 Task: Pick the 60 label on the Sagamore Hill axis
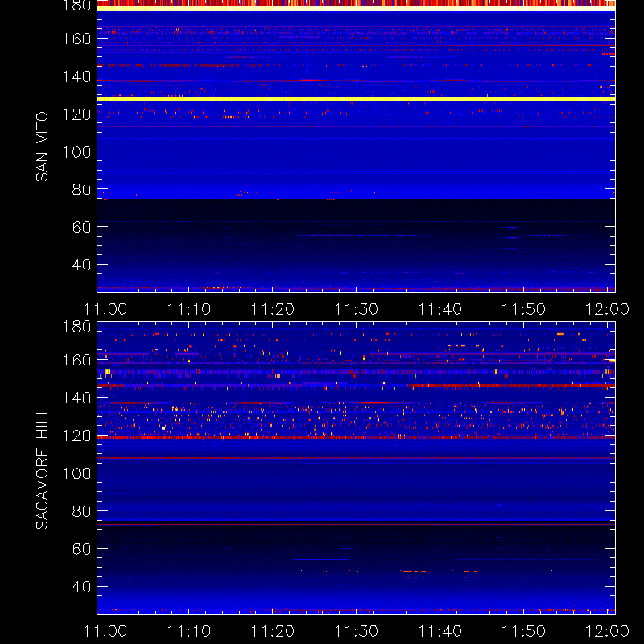(x=81, y=549)
